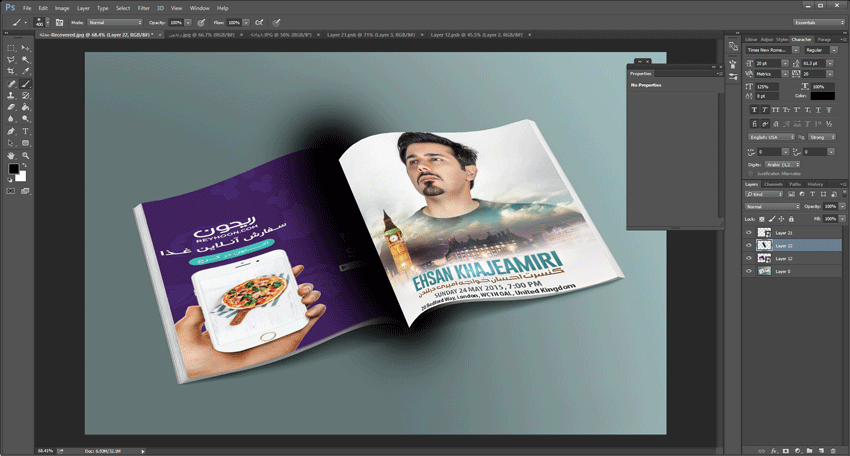Switch to the History tab
This screenshot has height=456, width=850.
[x=815, y=184]
